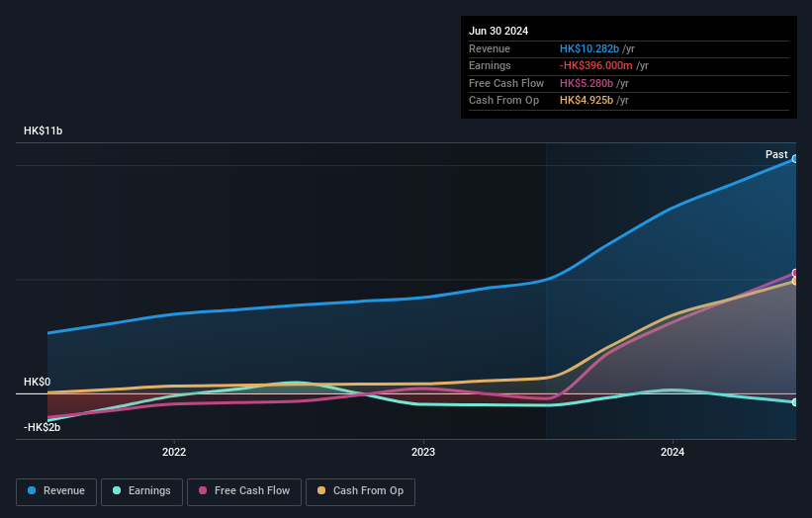
Task: Click the HK$4.925b cash from op value
Action: 586,101
